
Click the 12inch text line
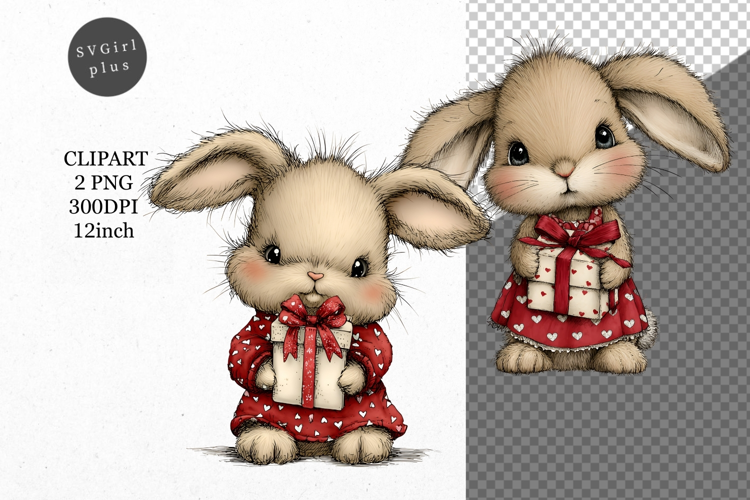106,229
